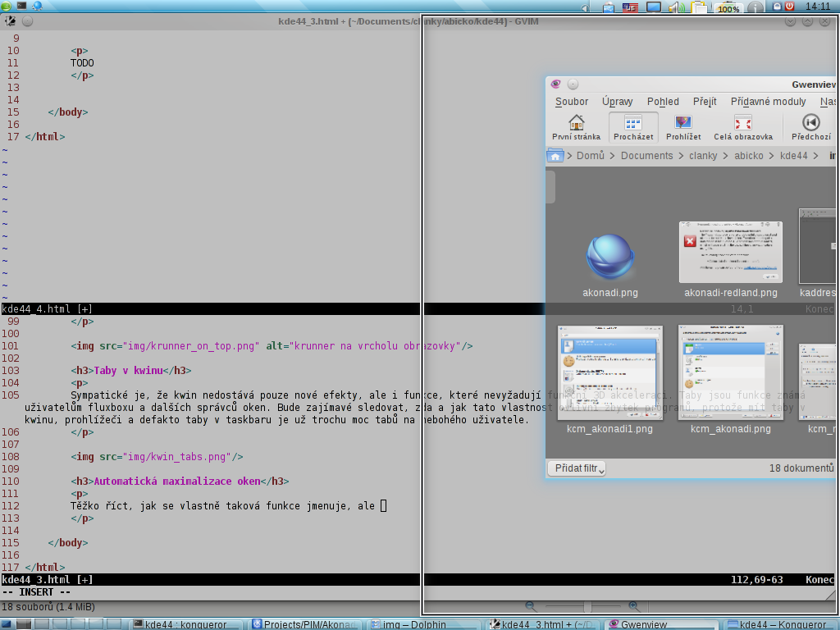
Task: Select the akonadi.png thumbnail
Action: point(610,265)
